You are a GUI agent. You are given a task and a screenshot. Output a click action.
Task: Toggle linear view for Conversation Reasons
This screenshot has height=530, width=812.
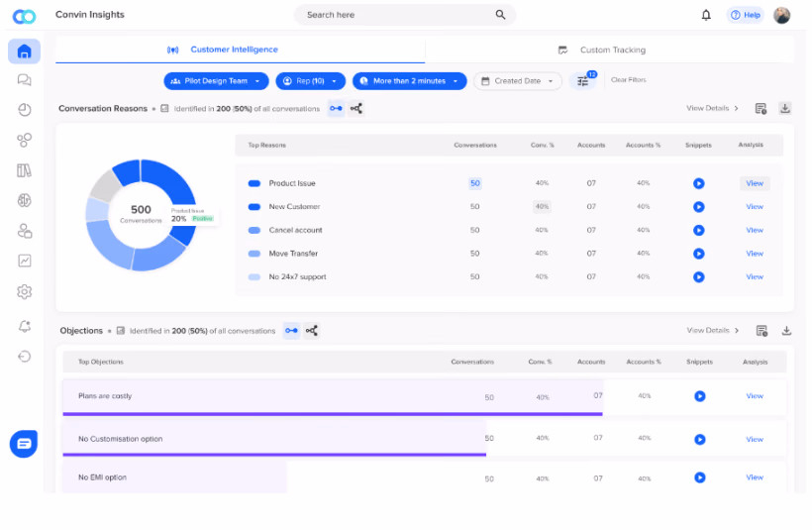[x=336, y=108]
